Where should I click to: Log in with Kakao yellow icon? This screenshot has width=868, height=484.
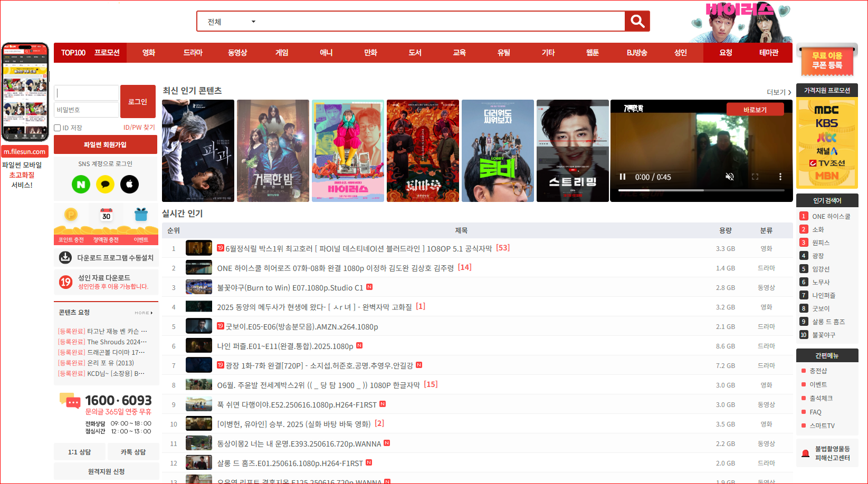(x=105, y=184)
